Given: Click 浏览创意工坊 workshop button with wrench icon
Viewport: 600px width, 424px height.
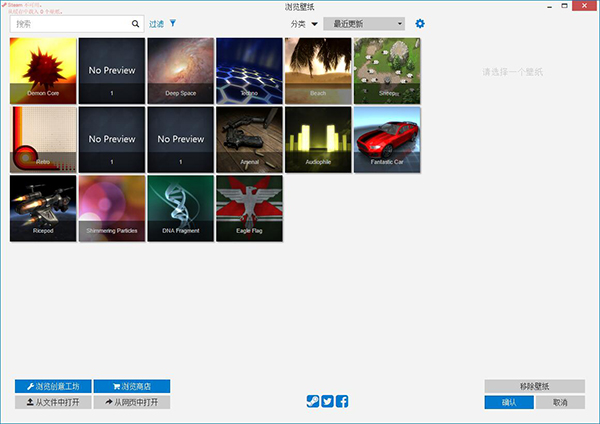Looking at the screenshot, I should (x=53, y=386).
